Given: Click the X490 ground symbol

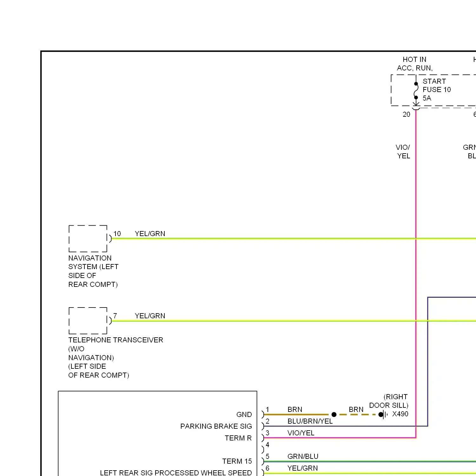Looking at the screenshot, I should (x=383, y=414).
